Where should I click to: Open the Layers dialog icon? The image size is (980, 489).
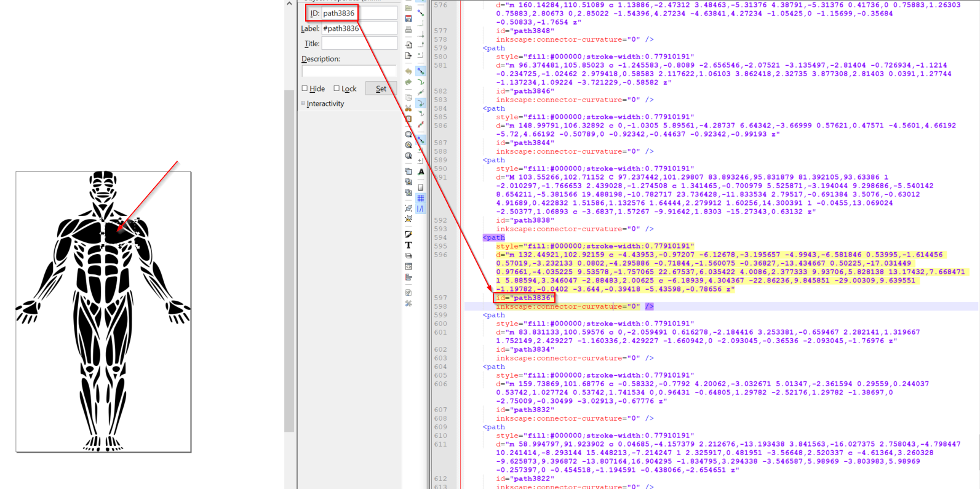[408, 256]
